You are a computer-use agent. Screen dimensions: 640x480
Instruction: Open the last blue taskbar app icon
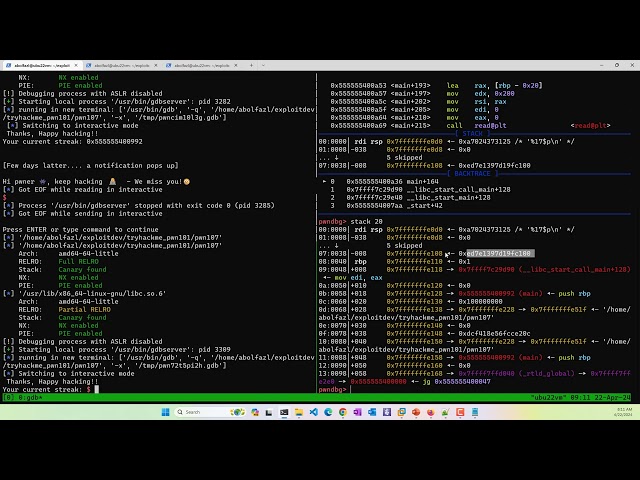pyautogui.click(x=475, y=412)
